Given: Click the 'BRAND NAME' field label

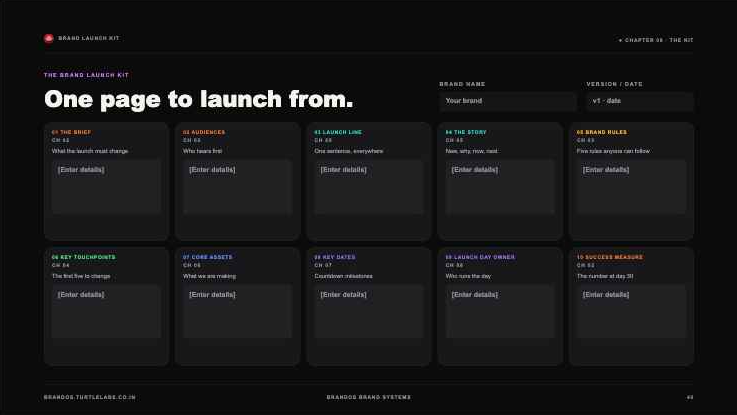Looking at the screenshot, I should click(463, 84).
